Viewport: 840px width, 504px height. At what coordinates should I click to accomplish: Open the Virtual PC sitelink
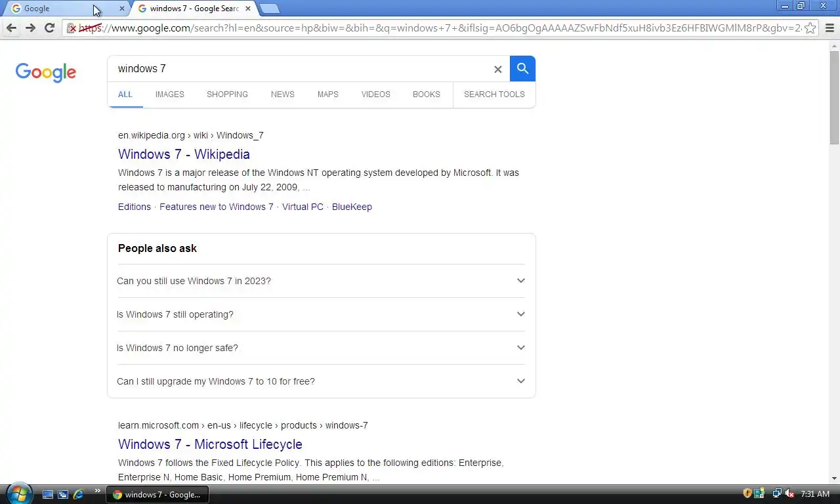[303, 207]
